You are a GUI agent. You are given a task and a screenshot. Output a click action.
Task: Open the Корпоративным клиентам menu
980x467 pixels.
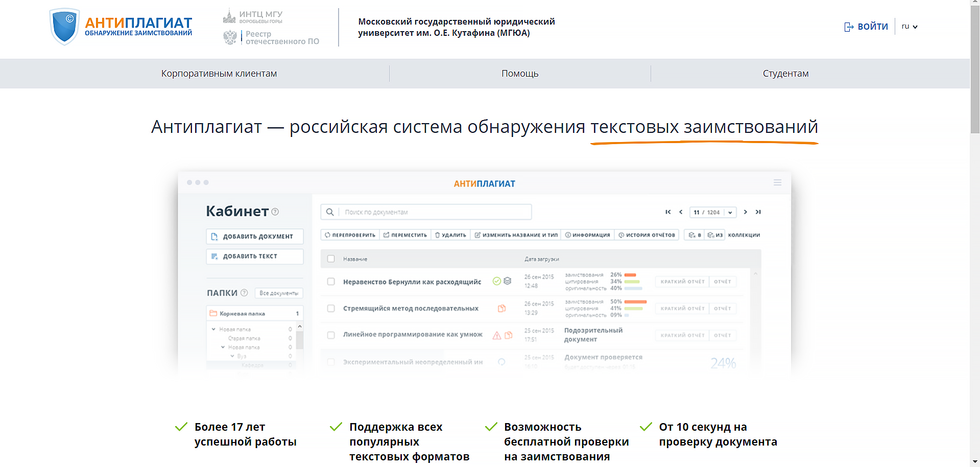tap(219, 74)
